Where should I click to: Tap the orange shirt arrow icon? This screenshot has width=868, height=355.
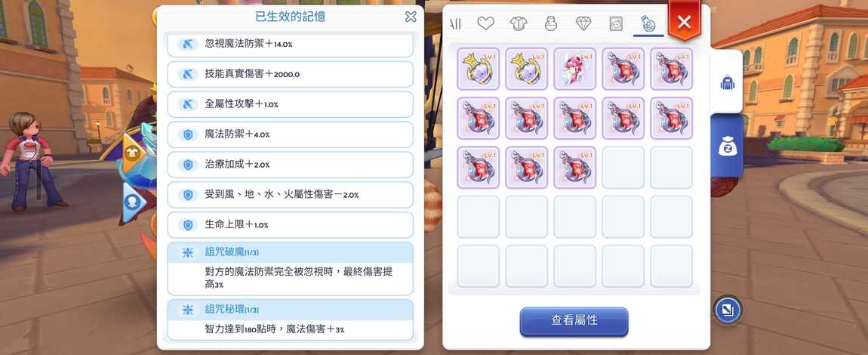(x=133, y=153)
